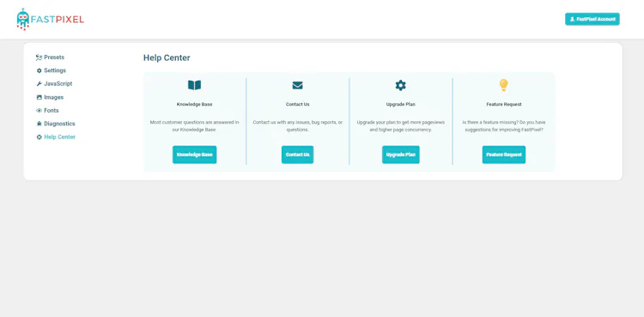Click the Contact Us envelope icon

297,85
